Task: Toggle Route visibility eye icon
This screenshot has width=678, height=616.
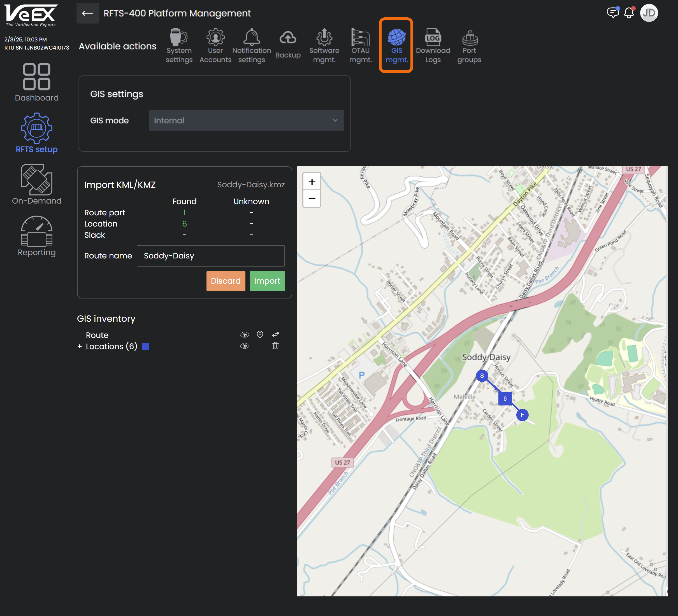Action: tap(245, 335)
